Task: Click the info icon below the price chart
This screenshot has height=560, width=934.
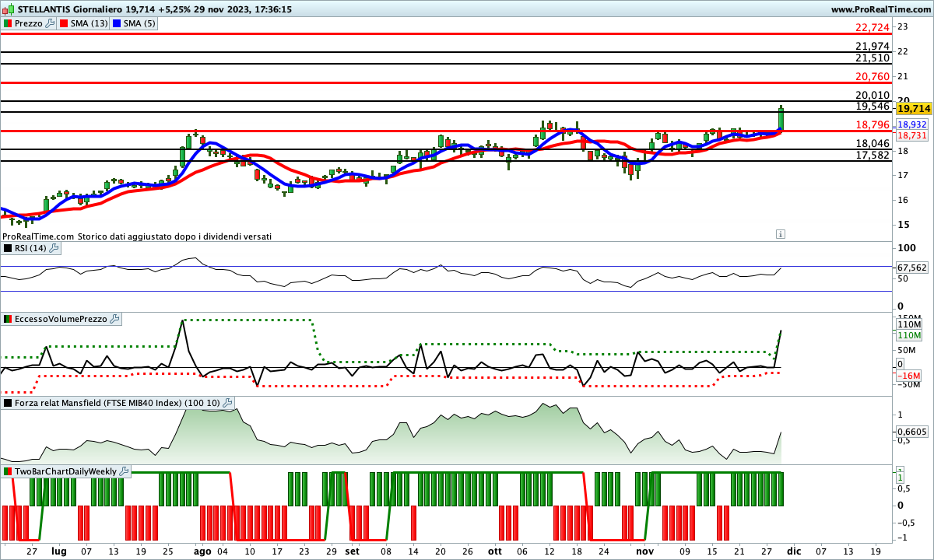Action: pos(780,233)
